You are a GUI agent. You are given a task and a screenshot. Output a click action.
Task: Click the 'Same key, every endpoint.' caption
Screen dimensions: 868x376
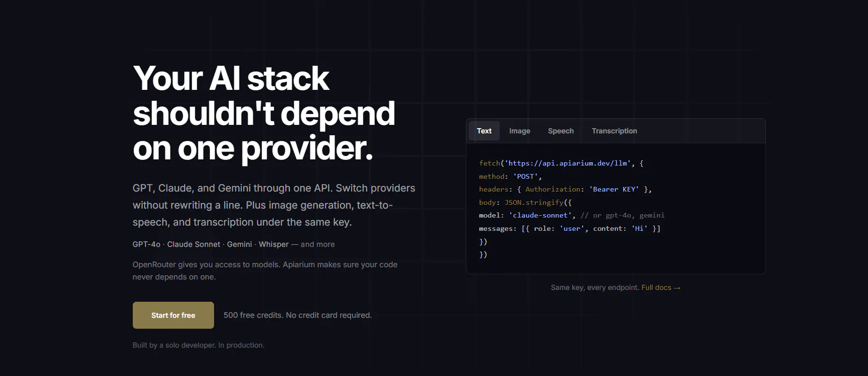point(595,288)
